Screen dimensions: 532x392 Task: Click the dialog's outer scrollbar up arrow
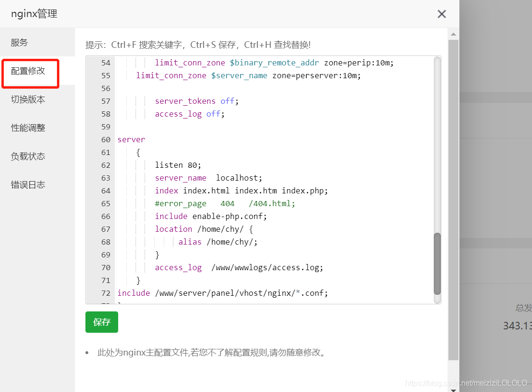coord(453,34)
